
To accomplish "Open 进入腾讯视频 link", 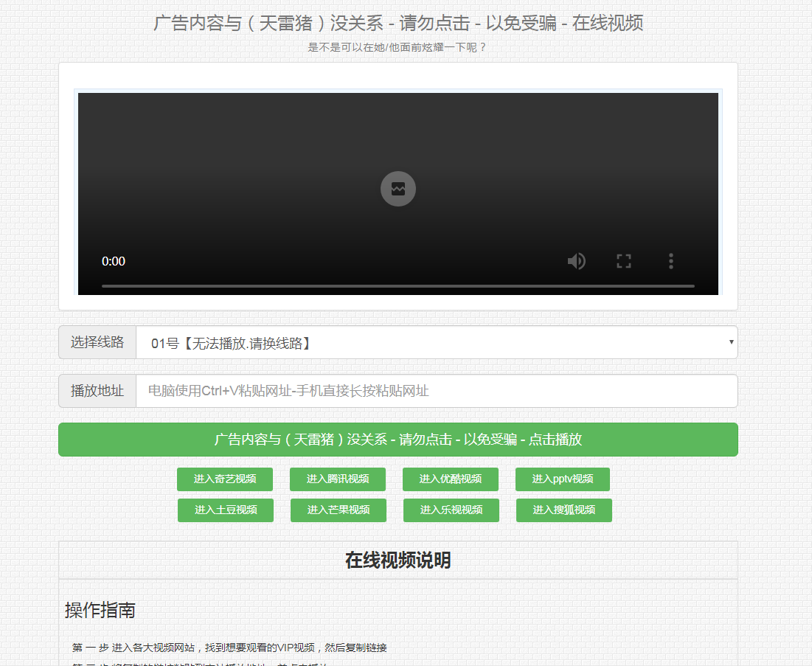I will [338, 479].
